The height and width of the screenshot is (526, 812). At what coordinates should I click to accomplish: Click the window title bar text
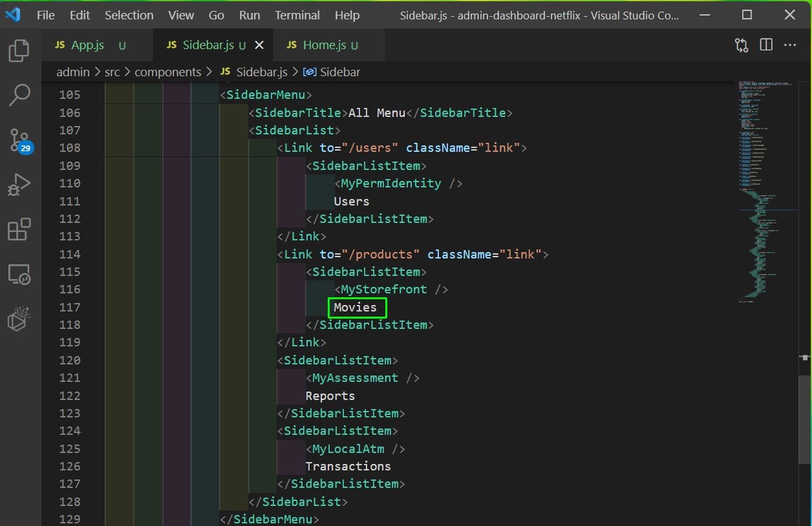click(x=539, y=15)
